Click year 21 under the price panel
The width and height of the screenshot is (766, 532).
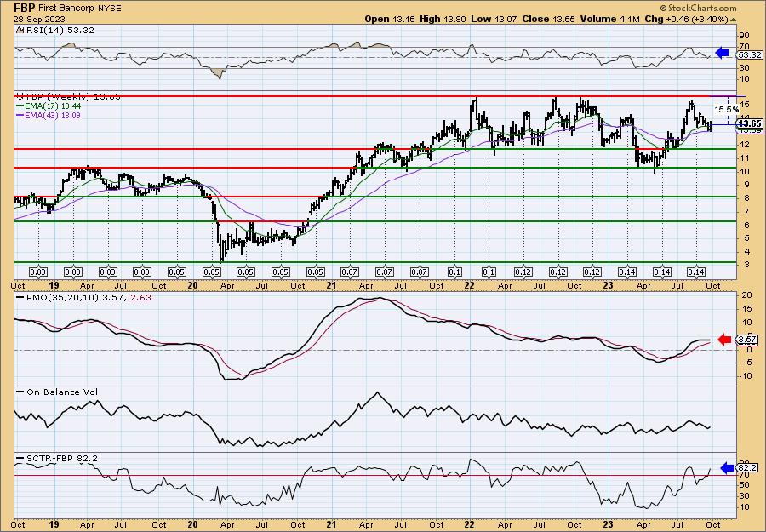click(x=332, y=286)
